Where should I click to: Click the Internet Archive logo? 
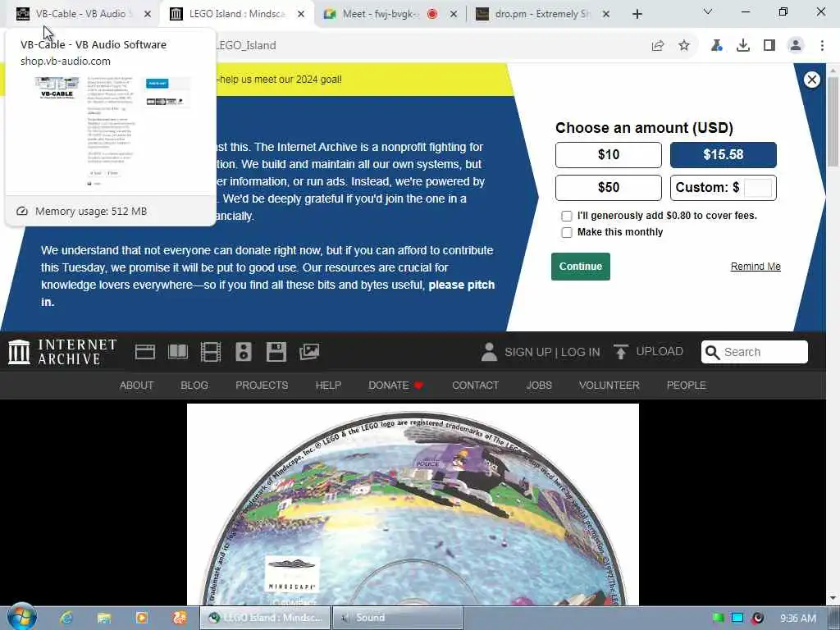click(x=62, y=352)
